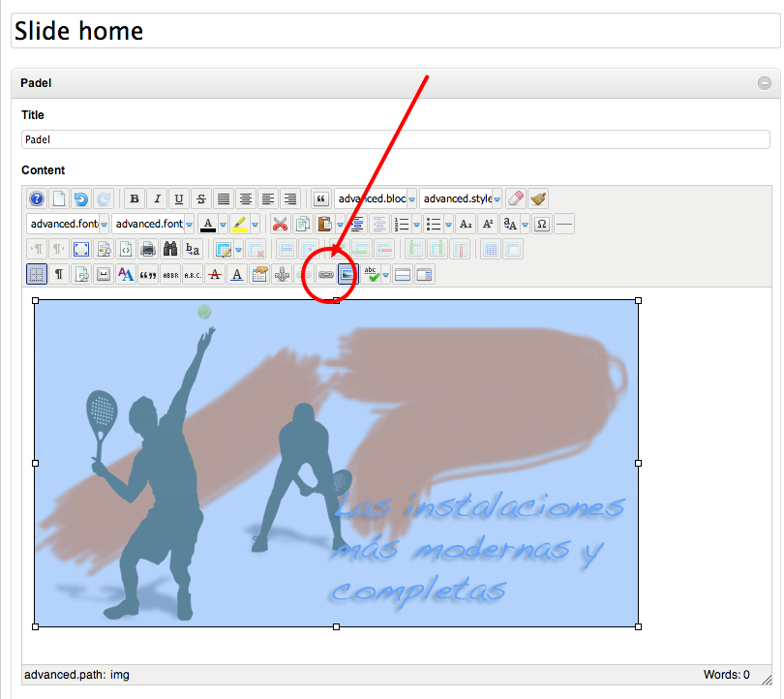Click the blockquote toolbar button
The height and width of the screenshot is (699, 784).
(321, 199)
